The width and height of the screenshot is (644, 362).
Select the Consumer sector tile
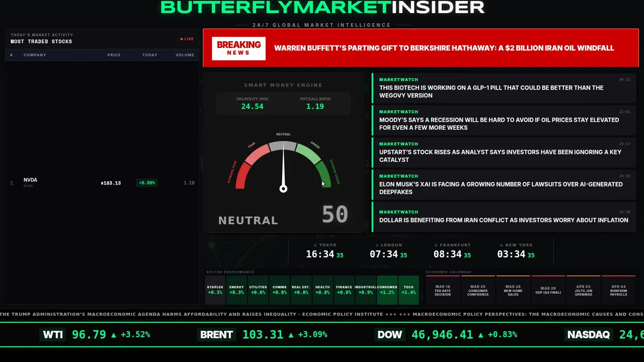click(387, 290)
